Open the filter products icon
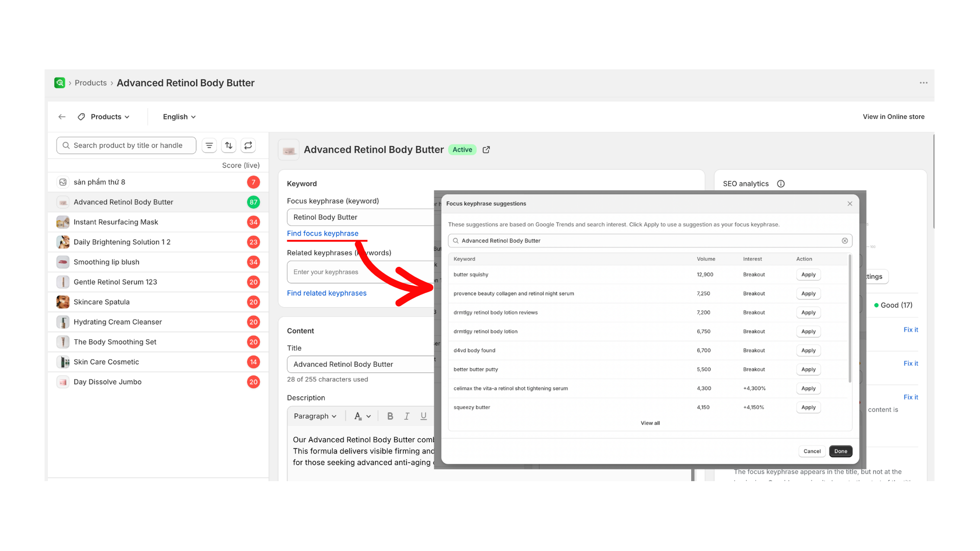 click(209, 145)
